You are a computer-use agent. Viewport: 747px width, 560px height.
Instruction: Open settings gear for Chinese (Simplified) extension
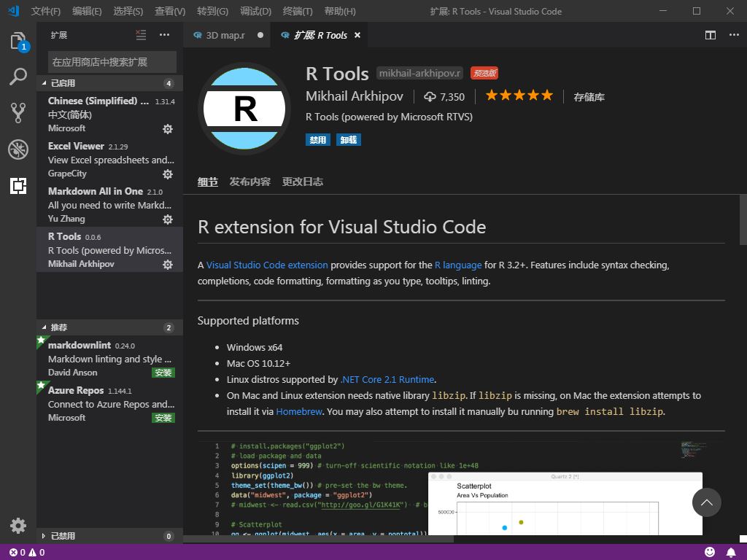[x=168, y=129]
